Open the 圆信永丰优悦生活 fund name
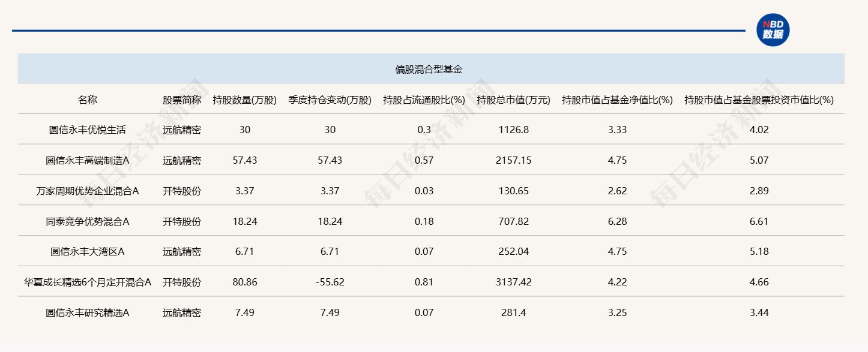The image size is (868, 352). [x=87, y=130]
